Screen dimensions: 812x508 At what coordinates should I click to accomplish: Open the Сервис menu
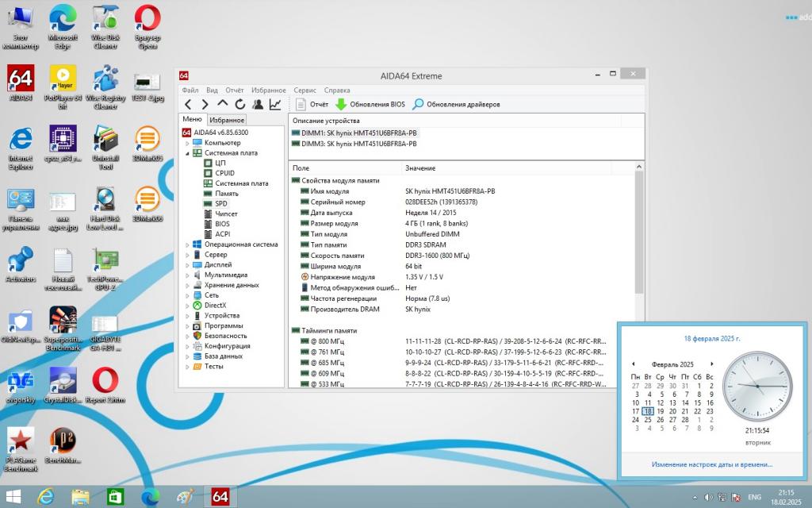point(304,90)
